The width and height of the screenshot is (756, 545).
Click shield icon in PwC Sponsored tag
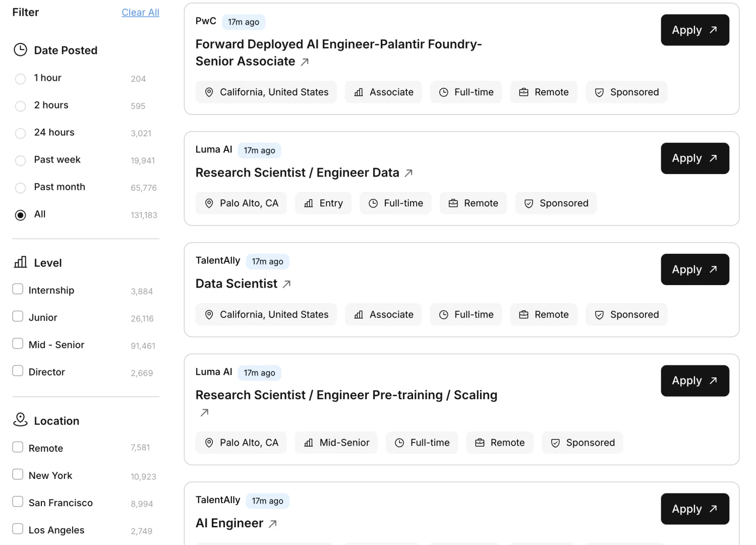(x=599, y=92)
